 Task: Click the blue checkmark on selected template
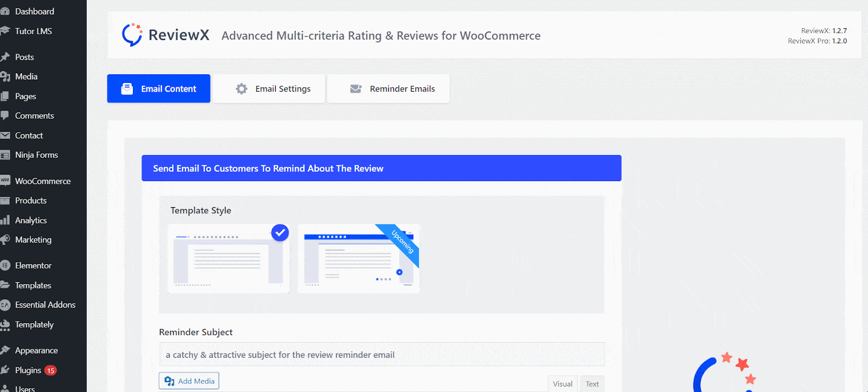pos(280,233)
